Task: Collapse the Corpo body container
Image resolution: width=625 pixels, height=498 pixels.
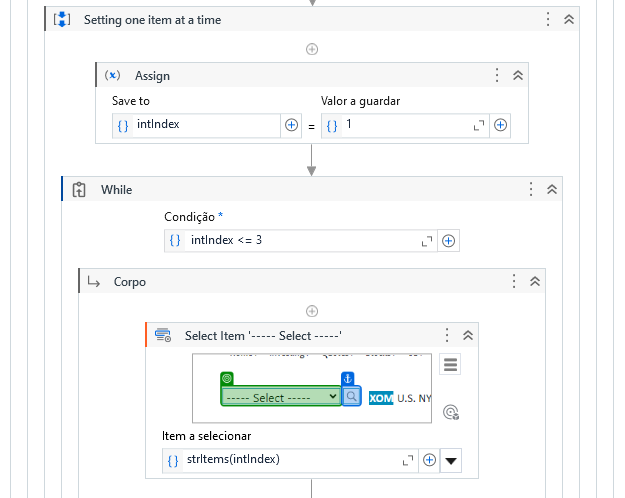Action: pos(535,281)
